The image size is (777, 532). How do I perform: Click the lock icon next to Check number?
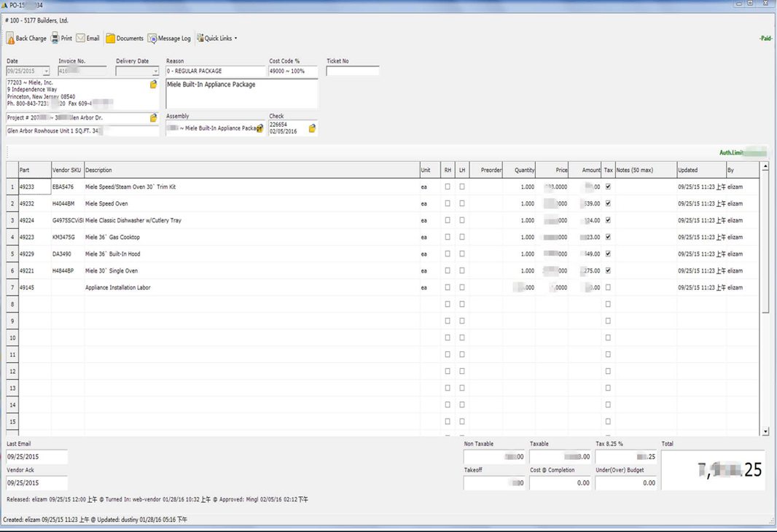[x=312, y=128]
